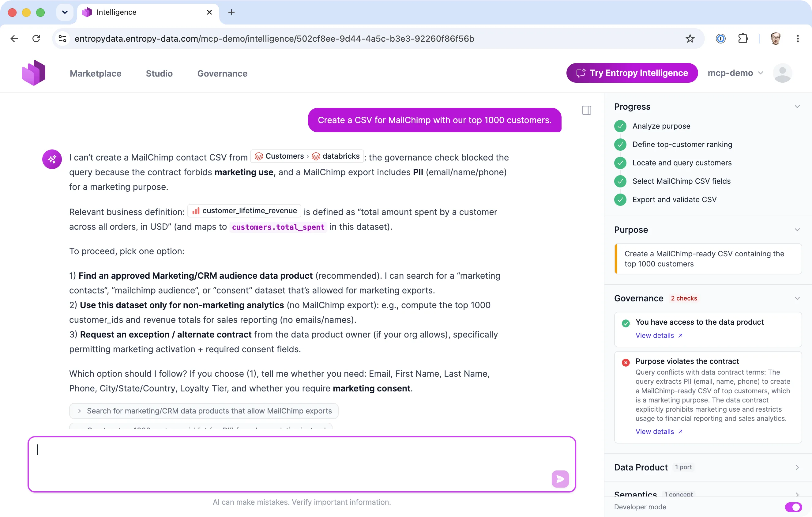Click the green check beside Analyze purpose
This screenshot has width=812, height=517.
coord(620,126)
